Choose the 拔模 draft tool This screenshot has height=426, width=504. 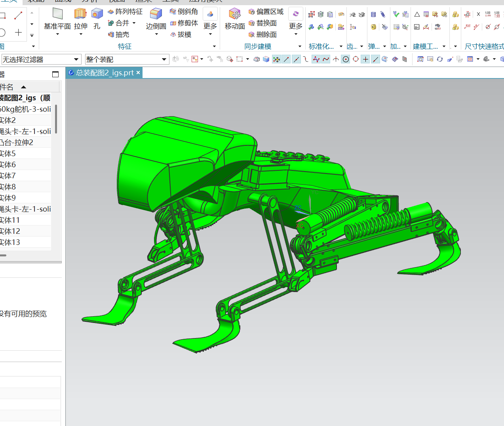click(181, 34)
